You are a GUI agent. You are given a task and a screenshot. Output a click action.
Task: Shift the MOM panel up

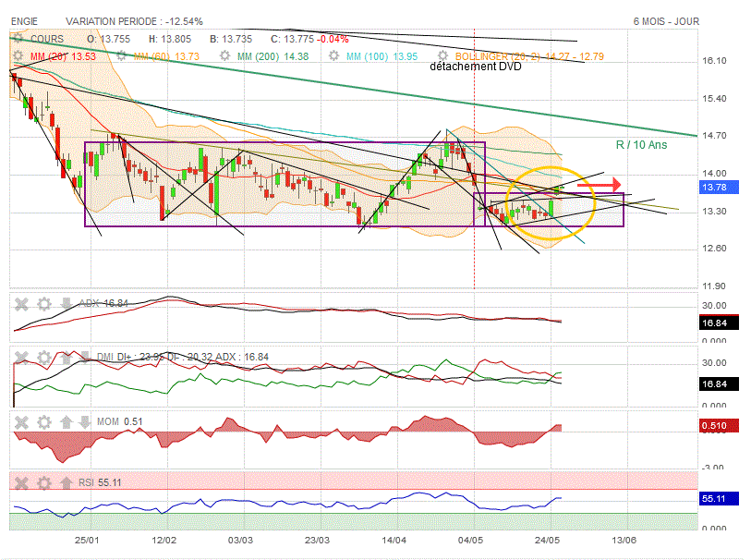(x=66, y=421)
